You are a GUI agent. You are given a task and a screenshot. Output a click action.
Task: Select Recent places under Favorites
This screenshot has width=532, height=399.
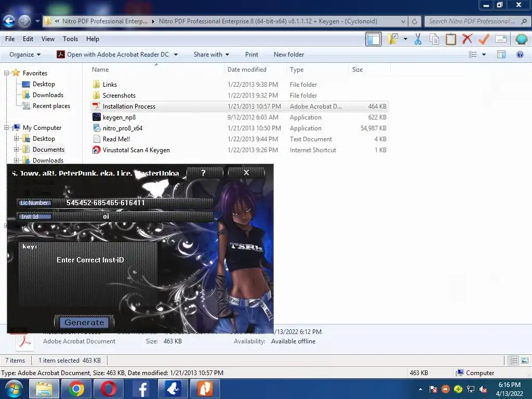point(51,106)
